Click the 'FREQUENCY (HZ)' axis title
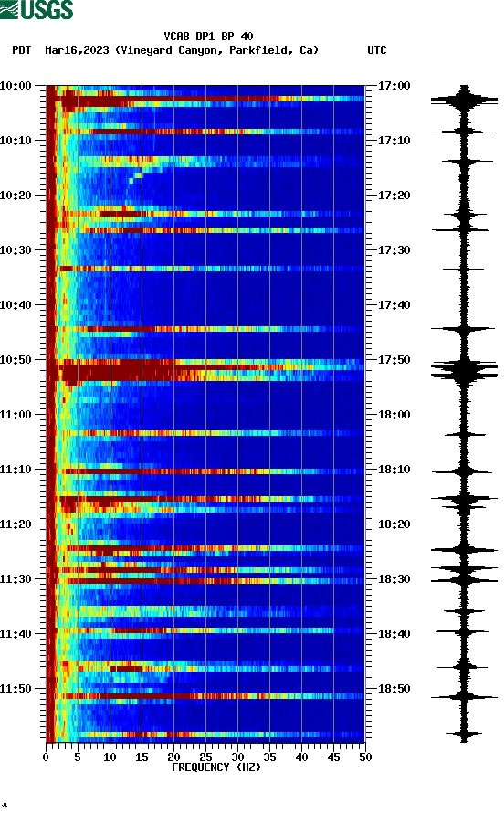Image resolution: width=504 pixels, height=815 pixels. [216, 767]
